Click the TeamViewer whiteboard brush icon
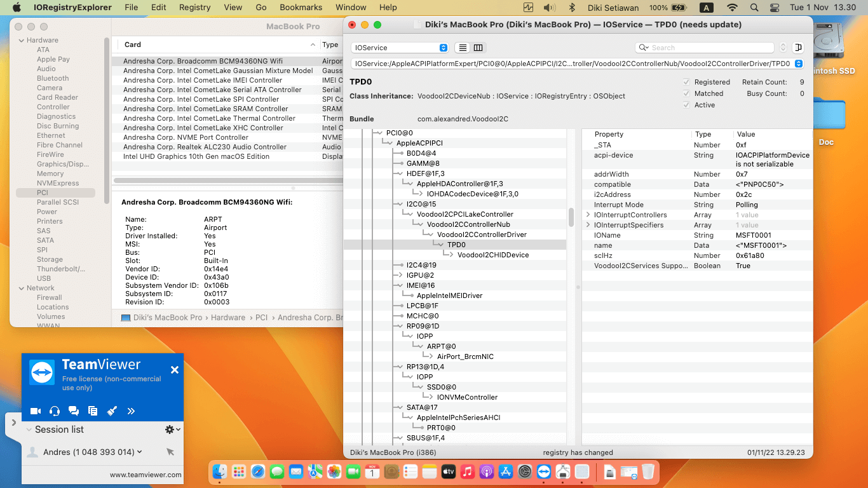This screenshot has width=868, height=488. [112, 411]
